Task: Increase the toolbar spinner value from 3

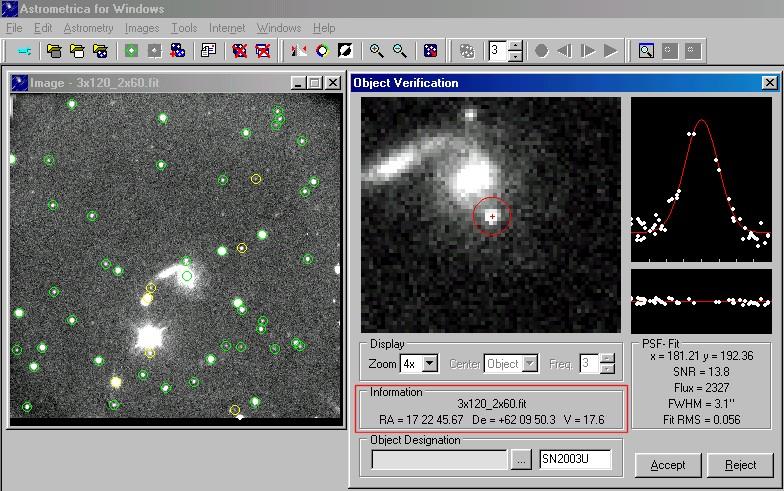Action: tap(515, 46)
